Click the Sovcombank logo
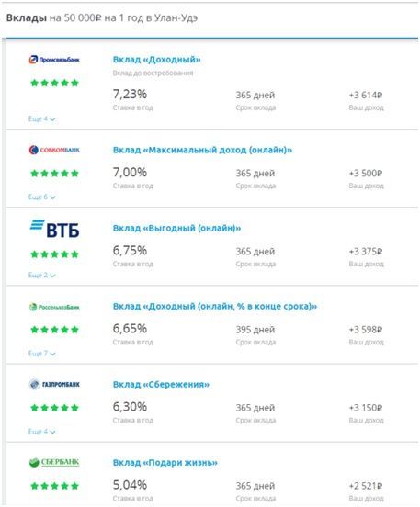 [54, 150]
